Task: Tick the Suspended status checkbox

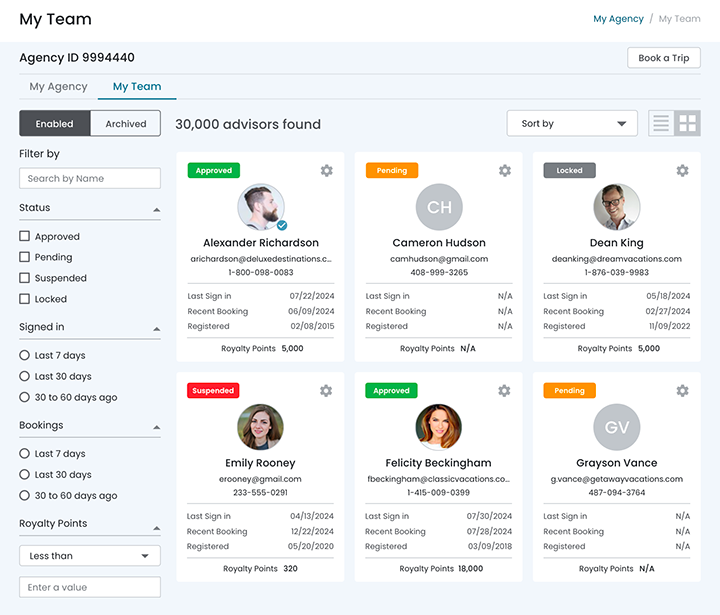Action: [25, 278]
